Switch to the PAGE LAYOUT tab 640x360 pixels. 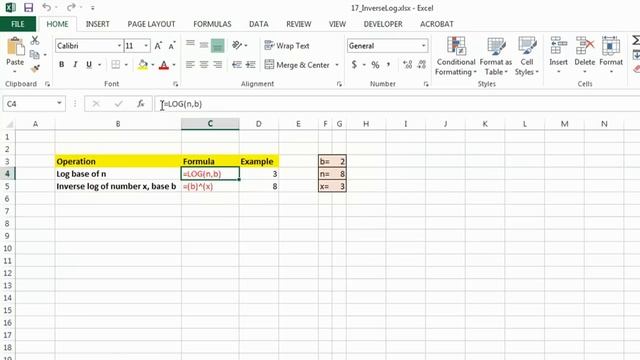point(151,24)
